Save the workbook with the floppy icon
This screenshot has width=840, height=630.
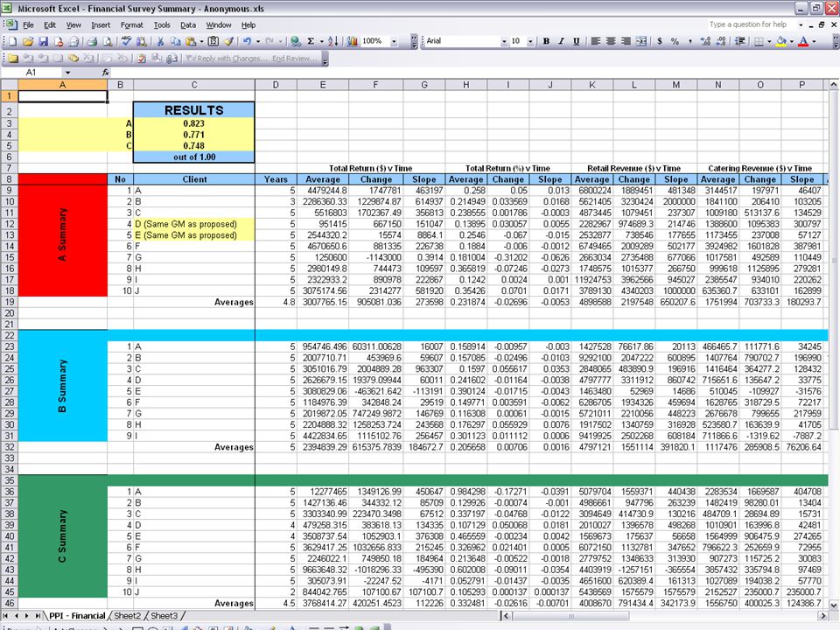[43, 41]
